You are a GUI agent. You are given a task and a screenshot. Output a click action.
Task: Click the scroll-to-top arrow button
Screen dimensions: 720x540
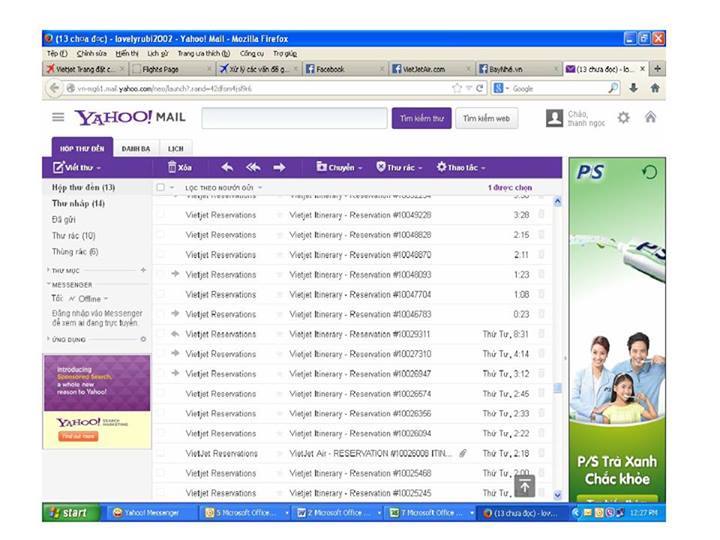[x=524, y=486]
